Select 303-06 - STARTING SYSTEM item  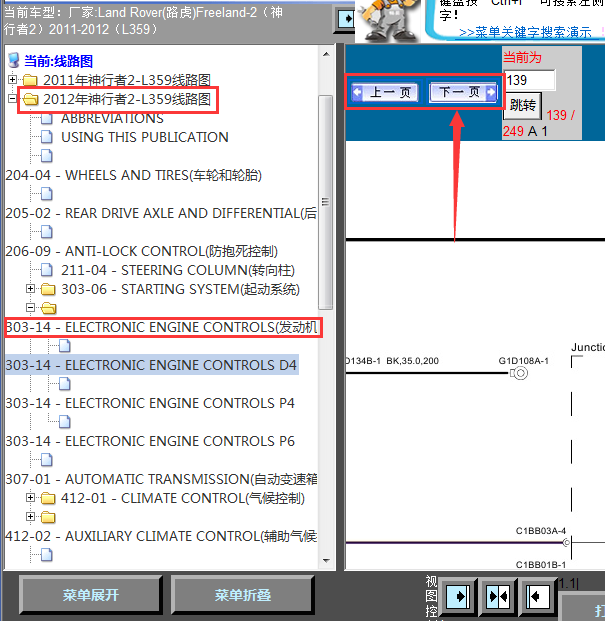[x=180, y=290]
